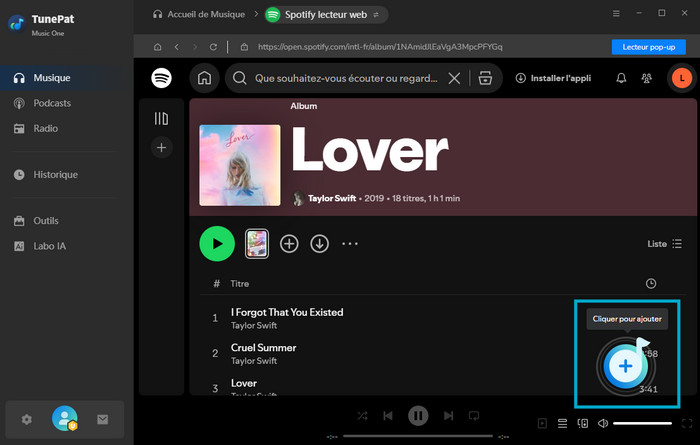The width and height of the screenshot is (700, 445).
Task: Create a playlist with the plus button
Action: (x=162, y=147)
